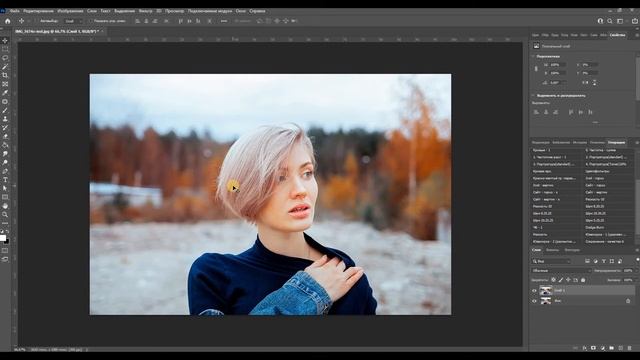Create a new layer plus icon

(x=620, y=348)
